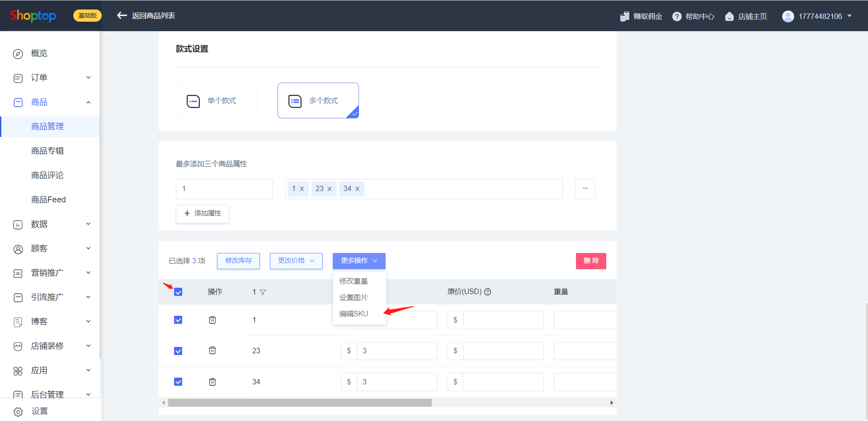The image size is (868, 421).
Task: Select the 单个款式 option card
Action: (217, 100)
